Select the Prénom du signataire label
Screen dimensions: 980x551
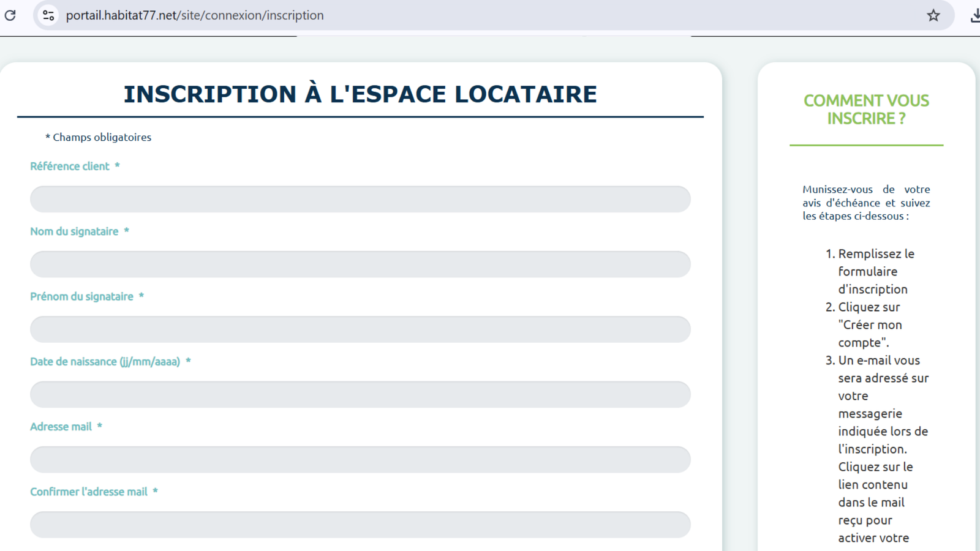point(87,296)
